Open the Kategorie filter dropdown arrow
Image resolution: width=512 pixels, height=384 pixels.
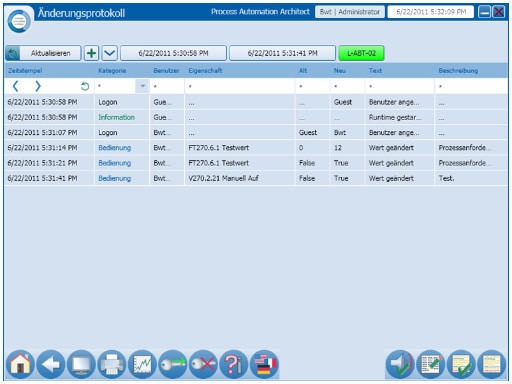tap(142, 86)
